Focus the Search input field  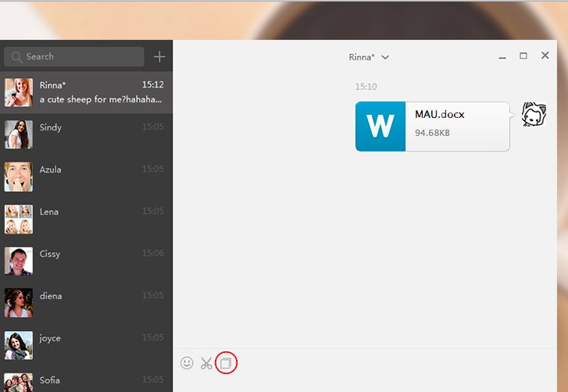(x=74, y=56)
